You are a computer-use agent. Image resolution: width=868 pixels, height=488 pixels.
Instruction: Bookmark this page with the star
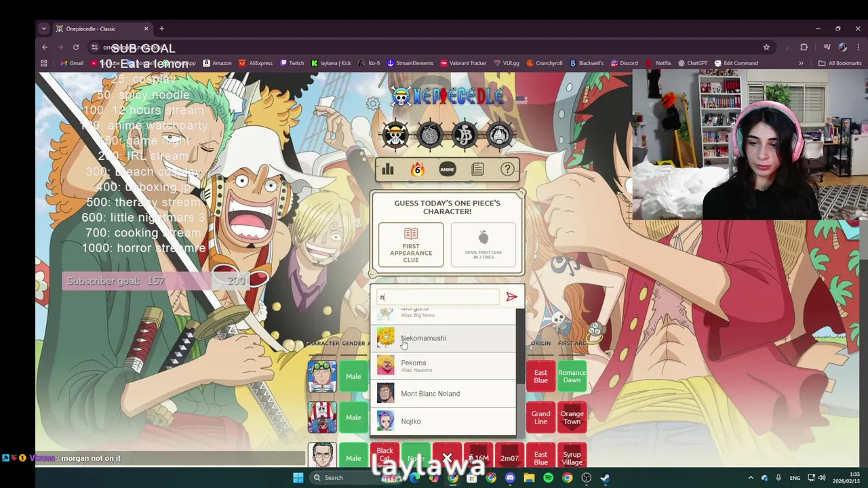[x=766, y=47]
